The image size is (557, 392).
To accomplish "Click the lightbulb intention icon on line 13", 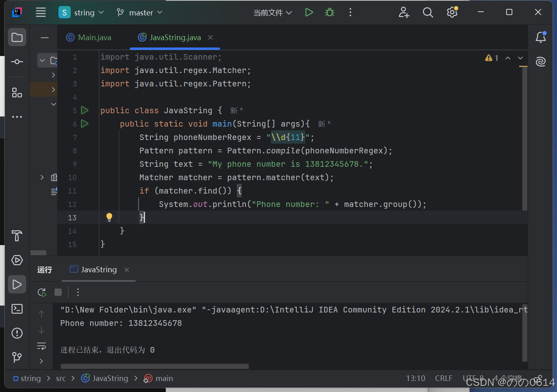I will (x=109, y=217).
